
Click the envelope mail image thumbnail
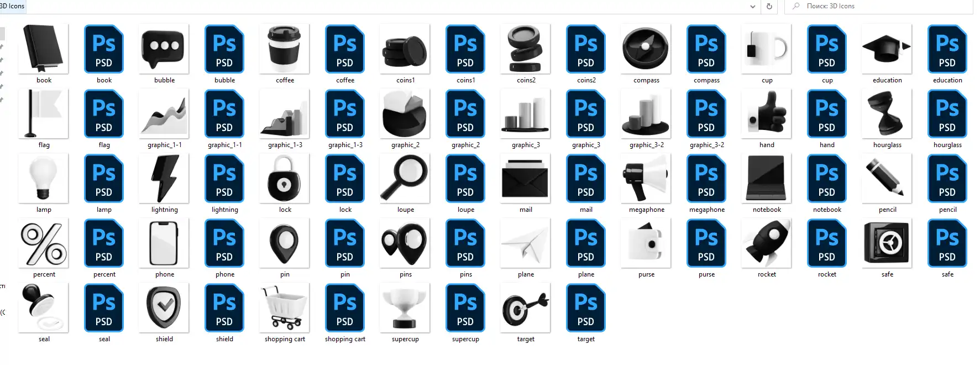526,178
